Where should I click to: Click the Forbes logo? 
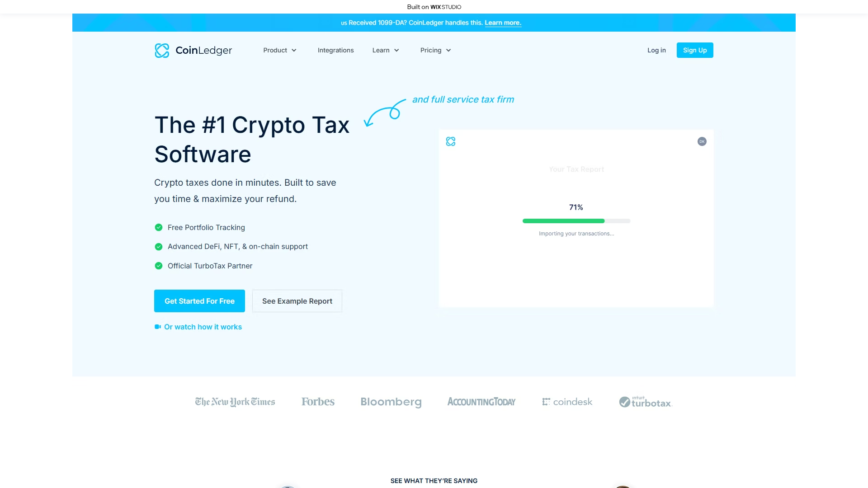coord(318,402)
